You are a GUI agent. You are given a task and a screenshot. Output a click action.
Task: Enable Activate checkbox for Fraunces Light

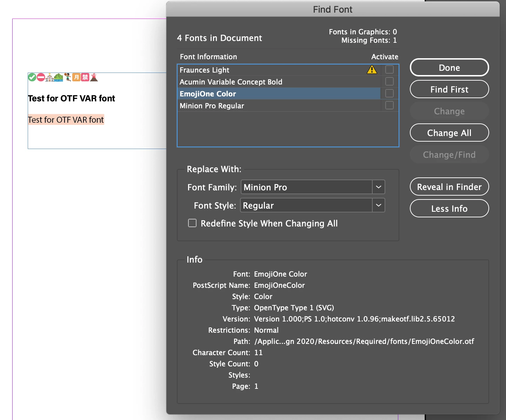click(390, 69)
